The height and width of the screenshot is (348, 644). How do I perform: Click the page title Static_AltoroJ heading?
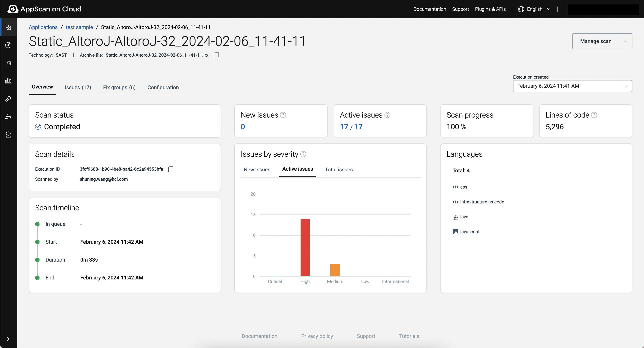point(167,41)
